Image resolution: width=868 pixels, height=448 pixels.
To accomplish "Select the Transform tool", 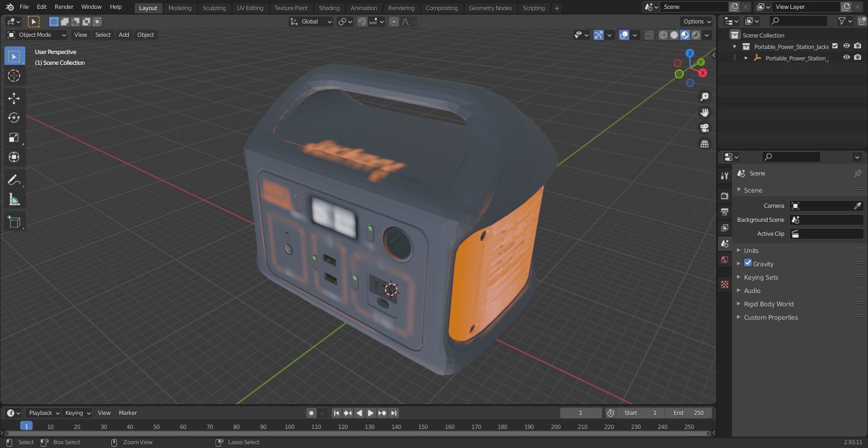I will coord(14,157).
